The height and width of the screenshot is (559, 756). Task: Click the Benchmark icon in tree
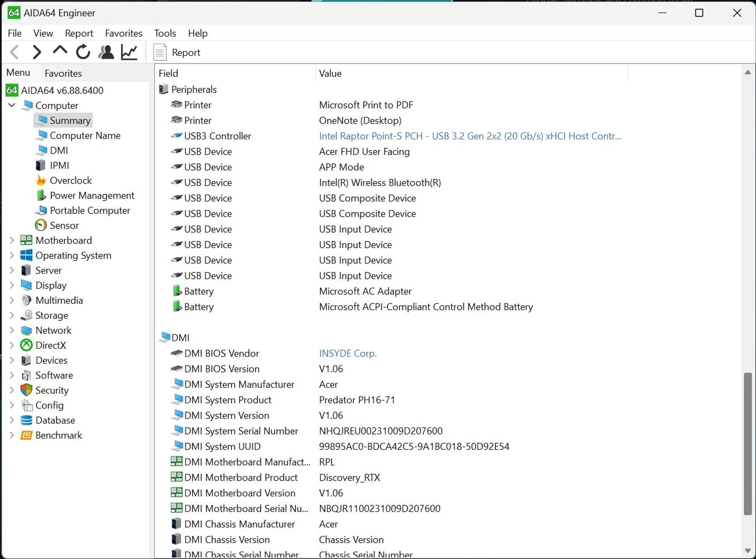pyautogui.click(x=26, y=435)
